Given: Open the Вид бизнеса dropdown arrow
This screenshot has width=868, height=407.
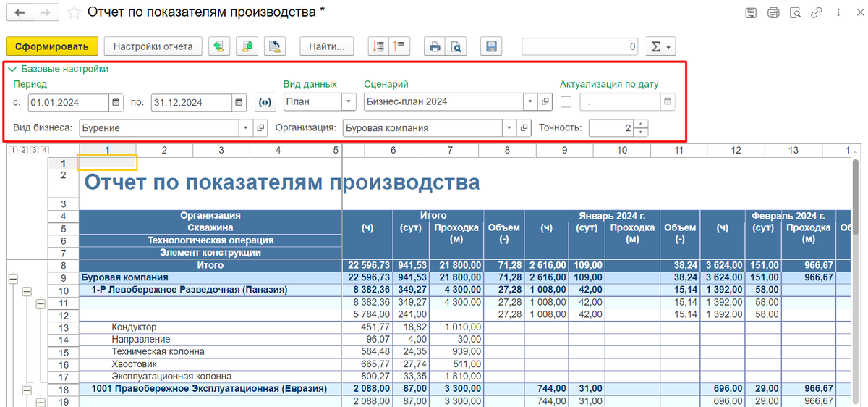Looking at the screenshot, I should [x=246, y=128].
